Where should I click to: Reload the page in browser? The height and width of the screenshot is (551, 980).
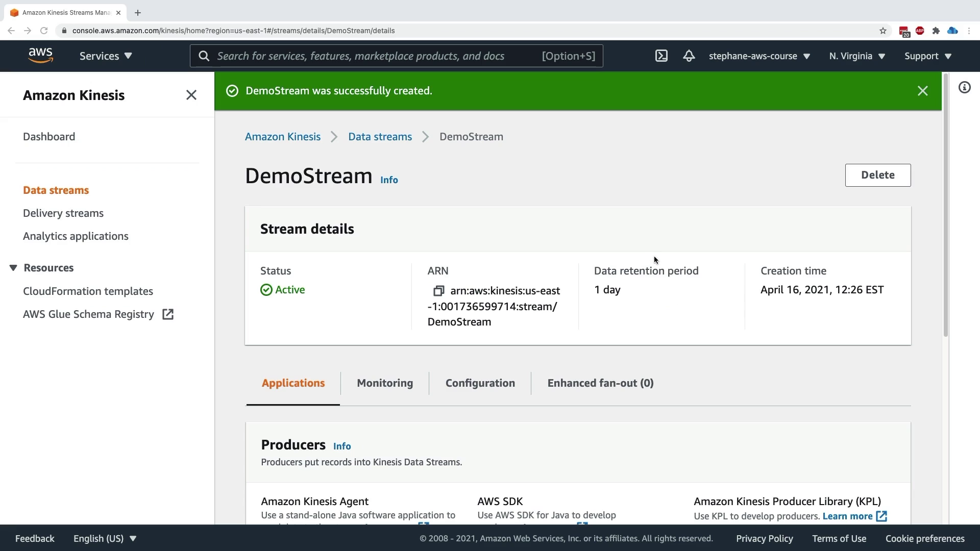click(x=44, y=31)
